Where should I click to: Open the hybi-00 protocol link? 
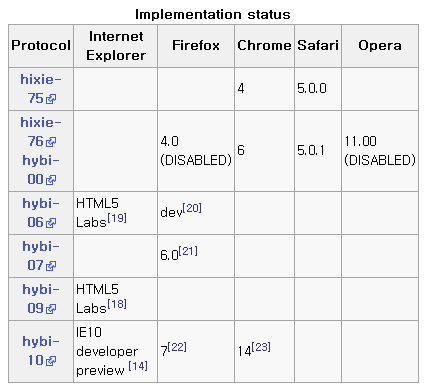41,170
